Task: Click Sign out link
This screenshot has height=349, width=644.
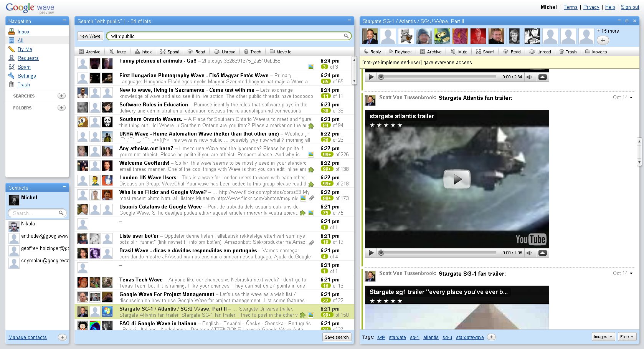Action: click(x=630, y=7)
